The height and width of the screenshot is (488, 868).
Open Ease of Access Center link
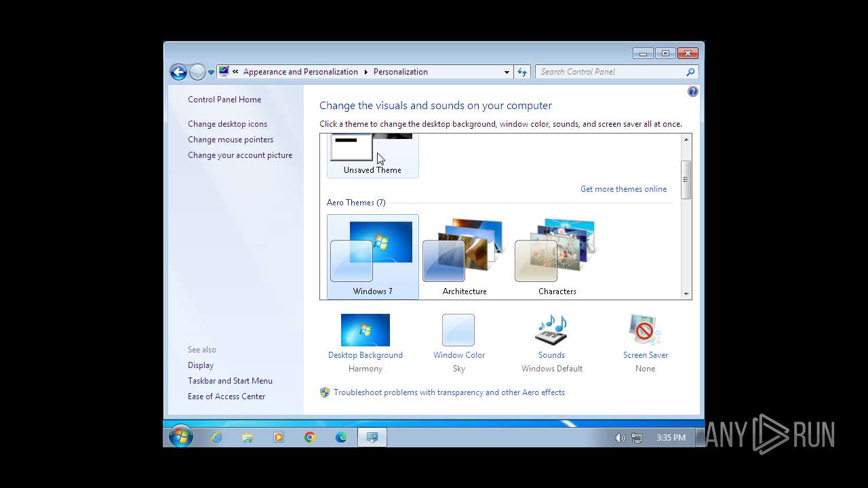[x=226, y=396]
